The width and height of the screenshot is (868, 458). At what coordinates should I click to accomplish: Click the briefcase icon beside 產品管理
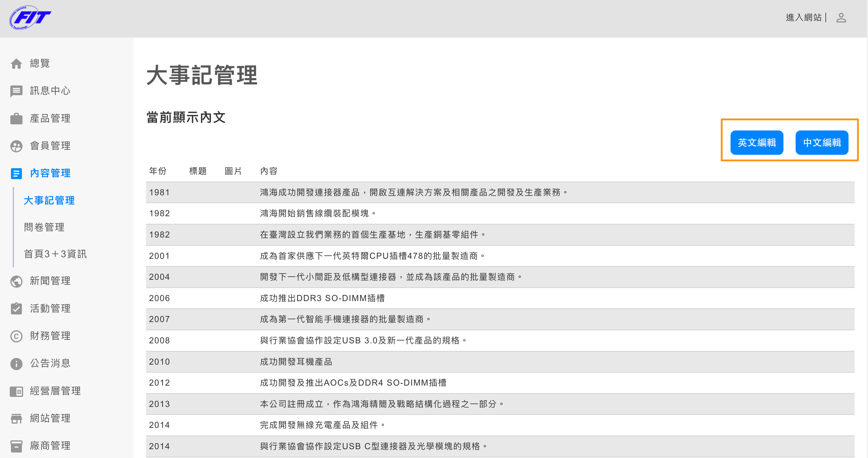tap(16, 118)
